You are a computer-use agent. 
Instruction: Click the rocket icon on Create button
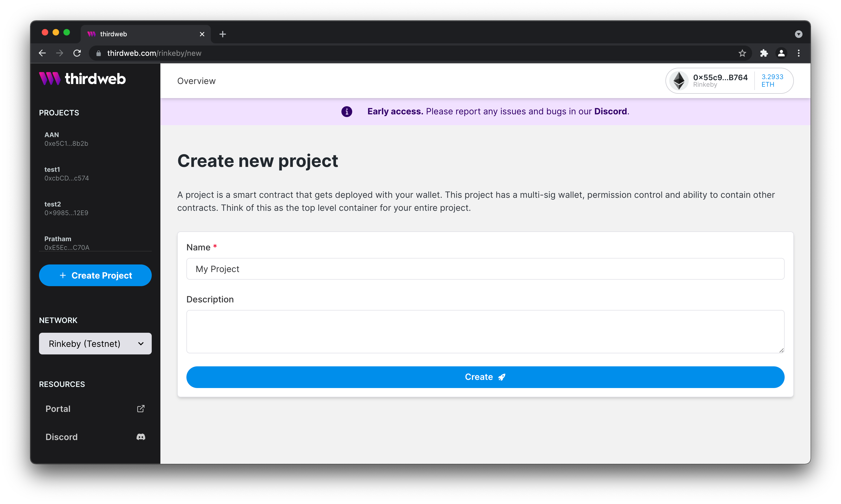pos(502,377)
